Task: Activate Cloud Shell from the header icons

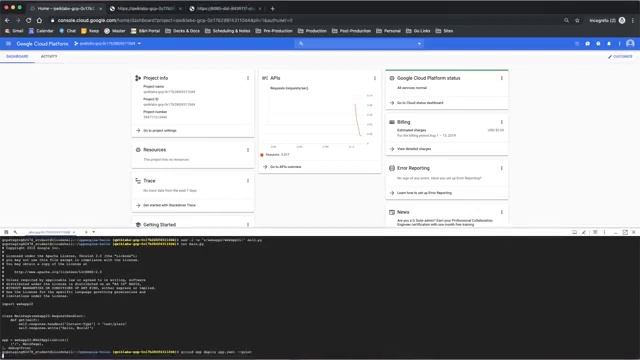Action: click(577, 44)
